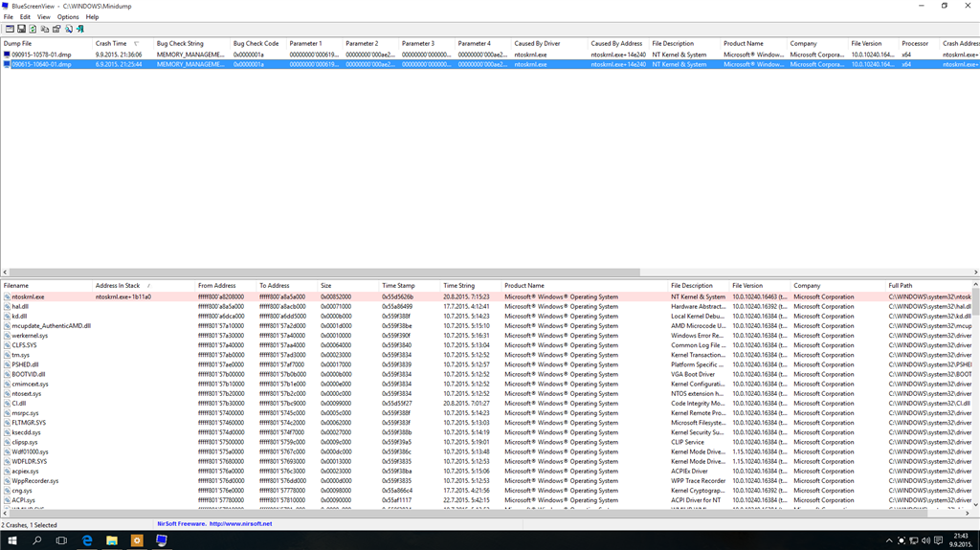This screenshot has width=980, height=550.
Task: Click ntoskrnl.exe+1b11a0 stack address cell
Action: (x=123, y=297)
